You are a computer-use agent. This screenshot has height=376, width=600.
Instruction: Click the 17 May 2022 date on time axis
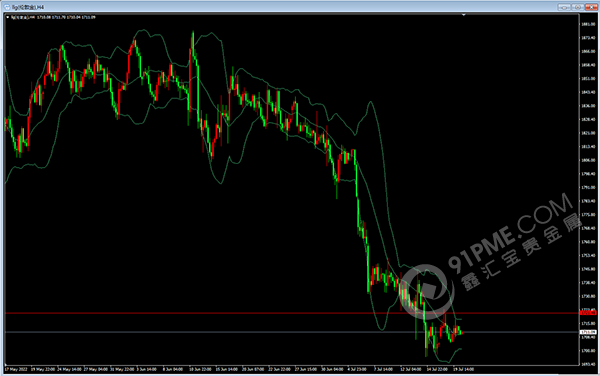coord(16,369)
